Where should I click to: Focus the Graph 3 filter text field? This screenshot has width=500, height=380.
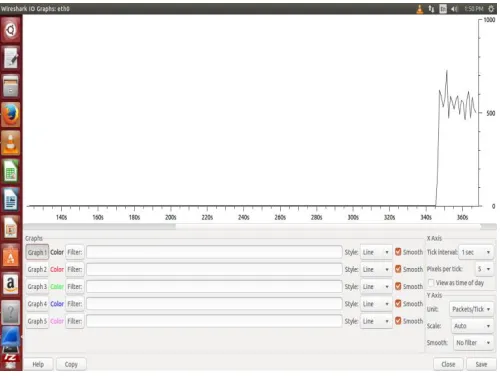(214, 287)
